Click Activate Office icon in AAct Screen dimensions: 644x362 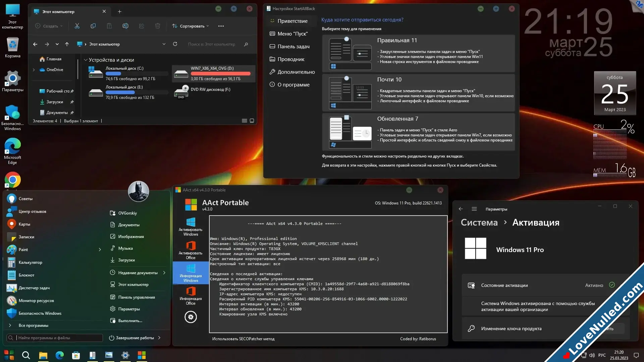coord(191,250)
